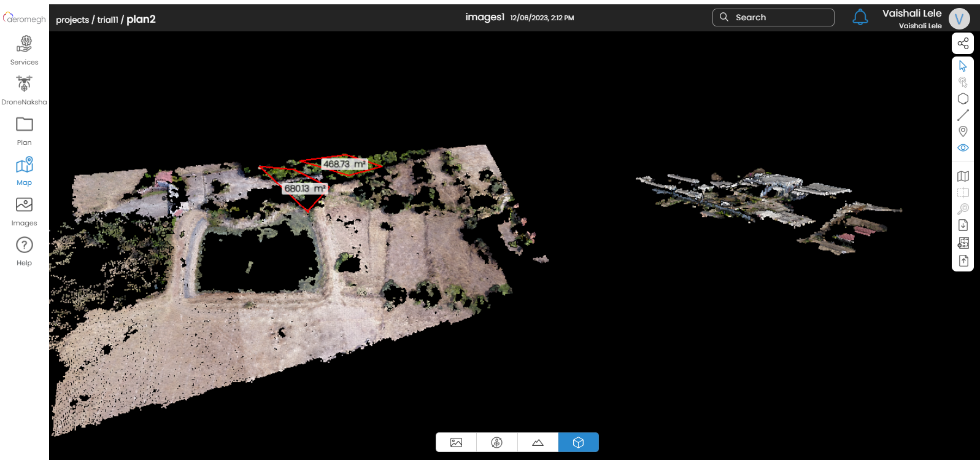
Task: Select the location marker pin tool
Action: 963,131
